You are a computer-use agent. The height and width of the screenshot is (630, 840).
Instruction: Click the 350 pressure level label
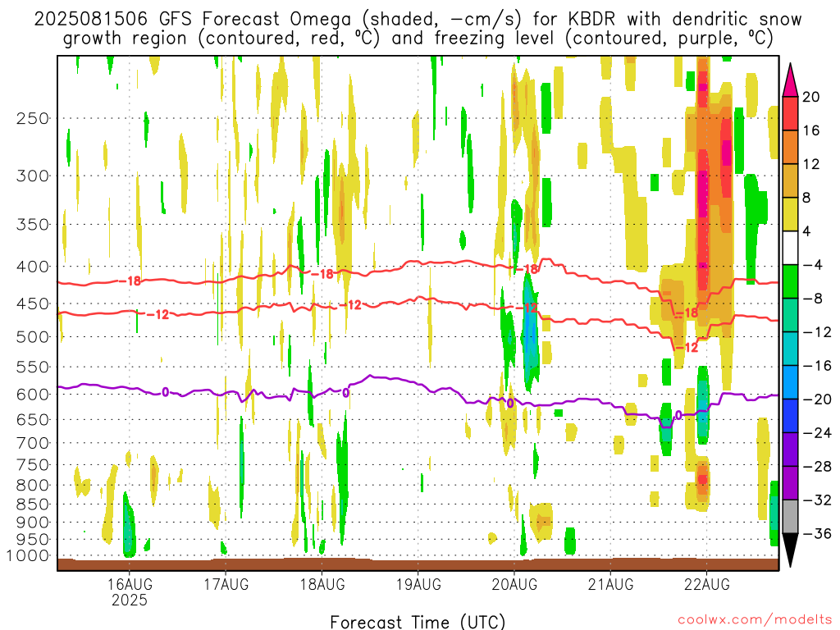(x=32, y=225)
